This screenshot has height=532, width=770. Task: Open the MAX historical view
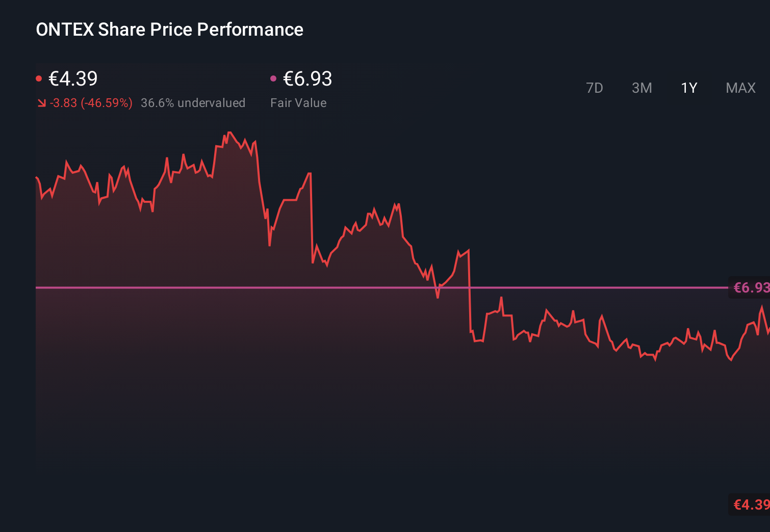[740, 88]
